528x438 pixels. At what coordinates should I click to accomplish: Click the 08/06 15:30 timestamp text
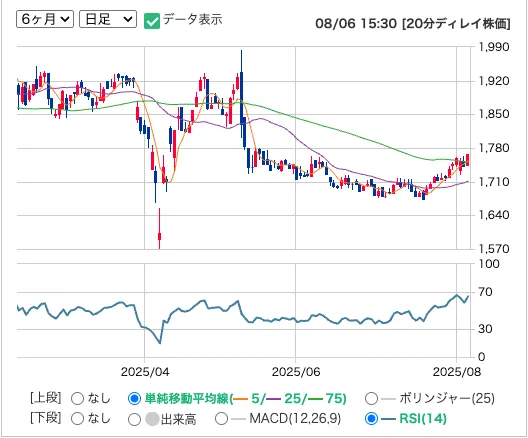pos(356,24)
